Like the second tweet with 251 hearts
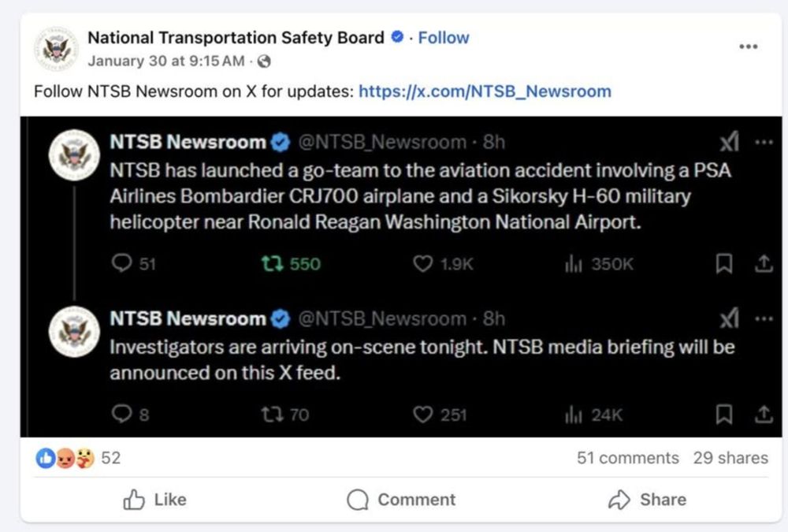Viewport: 788px width, 532px height. (x=424, y=414)
